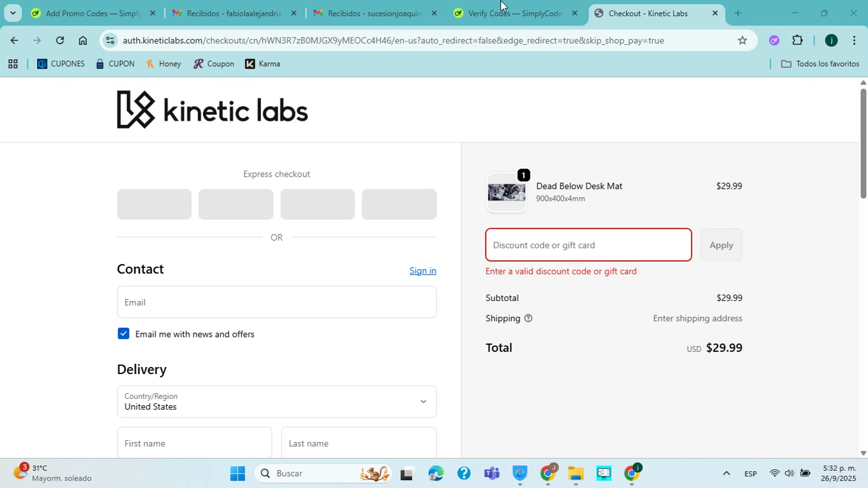Open the apps grid in bookmarks bar
Viewport: 868px width, 488px height.
tap(13, 64)
